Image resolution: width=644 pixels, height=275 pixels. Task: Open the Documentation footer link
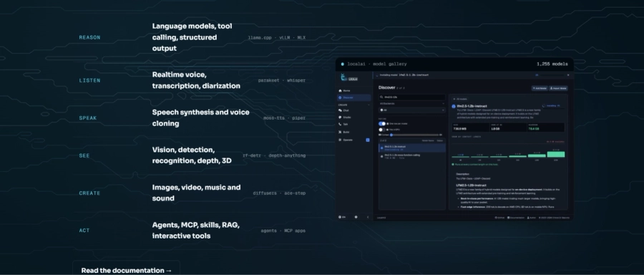516,218
